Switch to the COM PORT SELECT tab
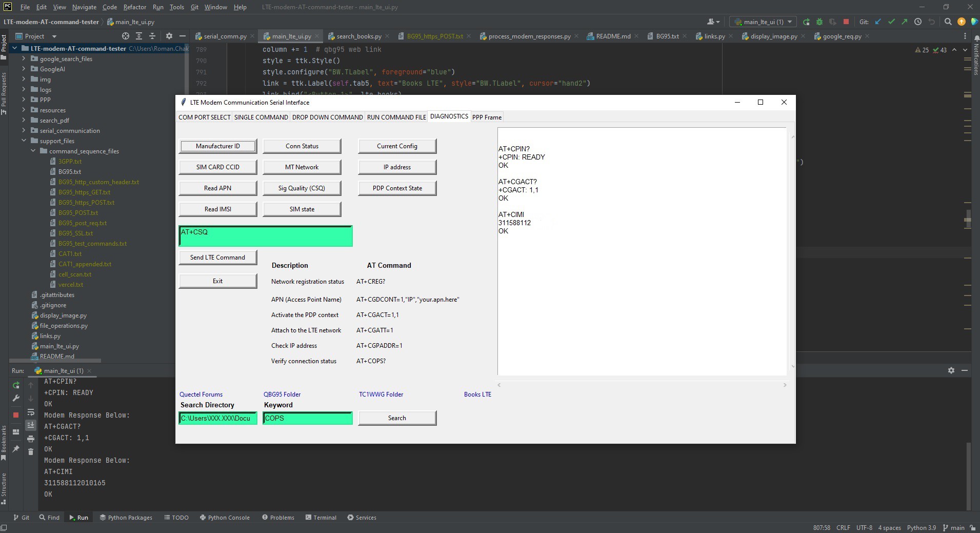The width and height of the screenshot is (980, 533). 204,117
